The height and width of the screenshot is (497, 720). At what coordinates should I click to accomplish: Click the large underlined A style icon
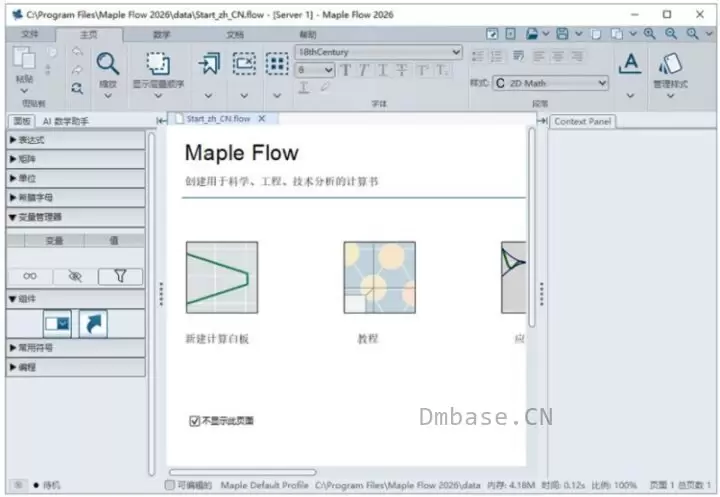point(630,63)
